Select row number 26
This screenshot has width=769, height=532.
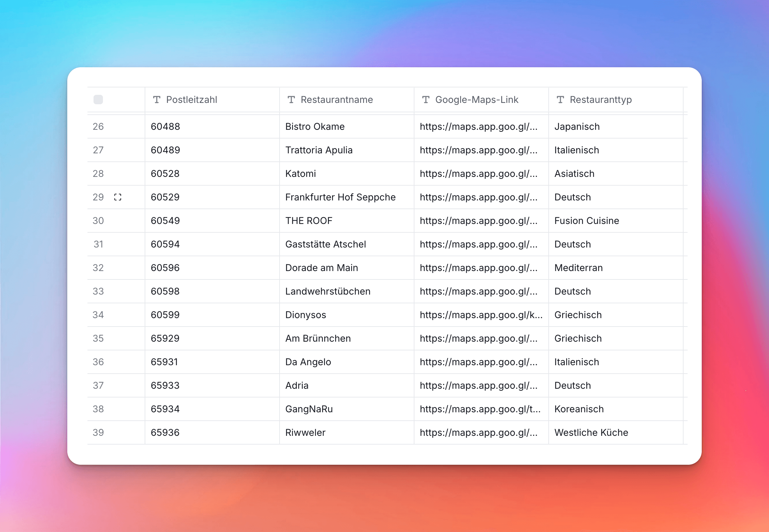click(x=98, y=126)
